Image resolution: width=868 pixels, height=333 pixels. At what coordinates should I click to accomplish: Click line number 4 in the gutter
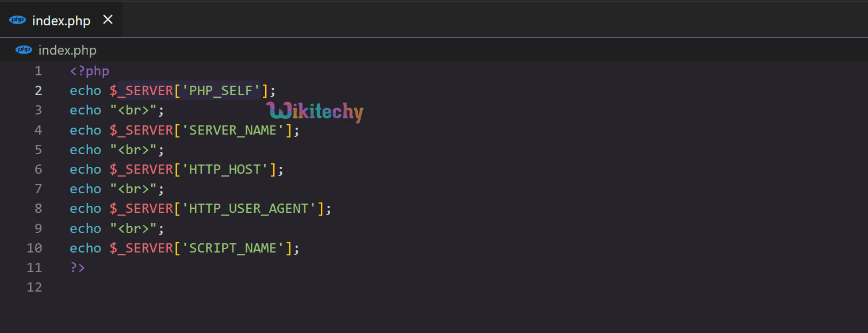point(38,131)
